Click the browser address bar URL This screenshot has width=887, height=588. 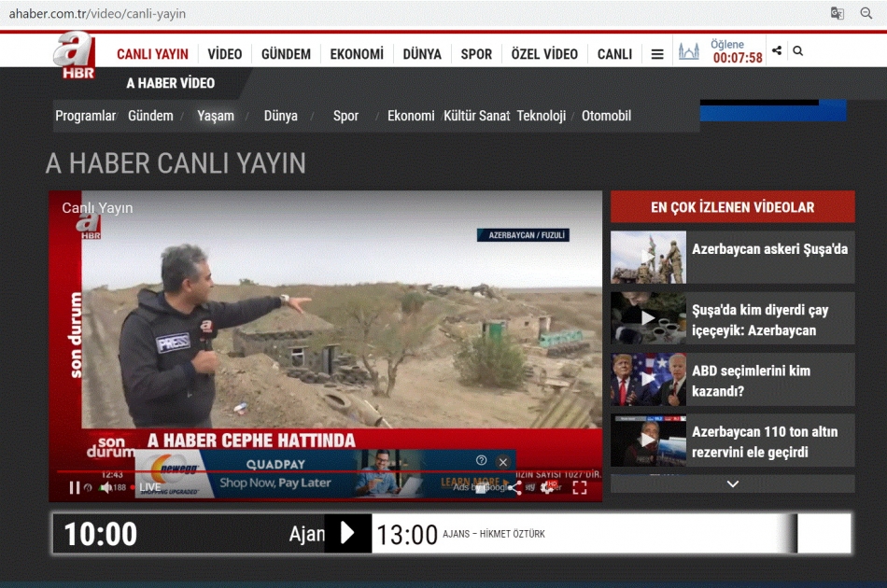(x=97, y=14)
